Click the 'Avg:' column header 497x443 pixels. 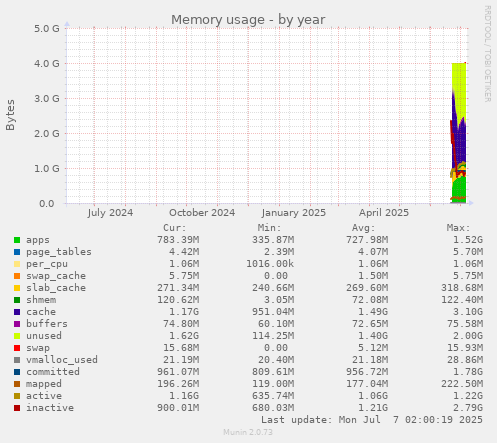[364, 228]
